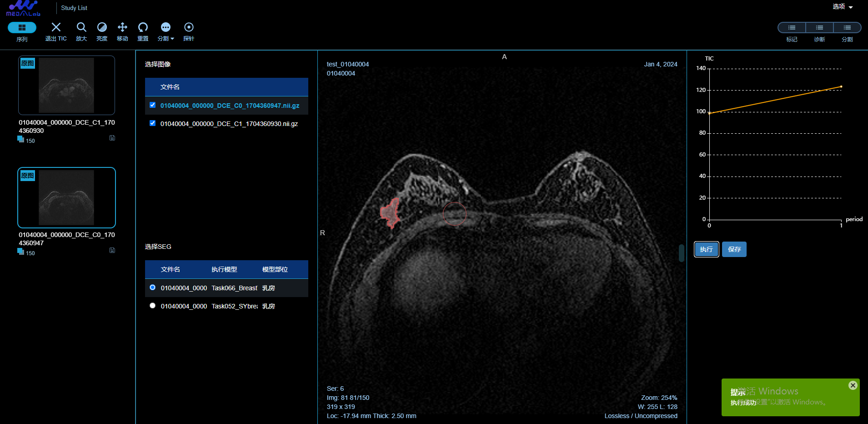
Task: Click the 01040004_000000_DCE_C0_1704360947.nii.gz filename text
Action: point(230,106)
